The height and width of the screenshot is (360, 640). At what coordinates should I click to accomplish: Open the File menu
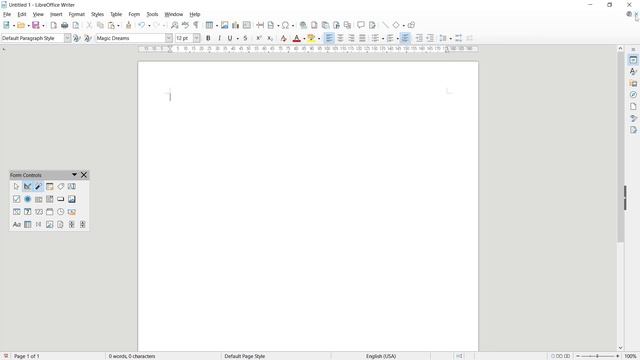click(x=7, y=14)
